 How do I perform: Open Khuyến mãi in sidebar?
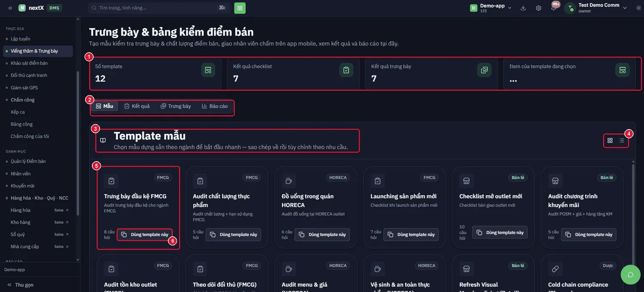click(39, 186)
